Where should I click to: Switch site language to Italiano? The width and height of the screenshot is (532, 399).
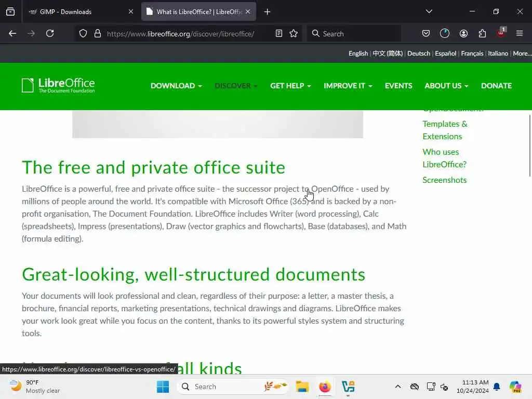coord(498,54)
